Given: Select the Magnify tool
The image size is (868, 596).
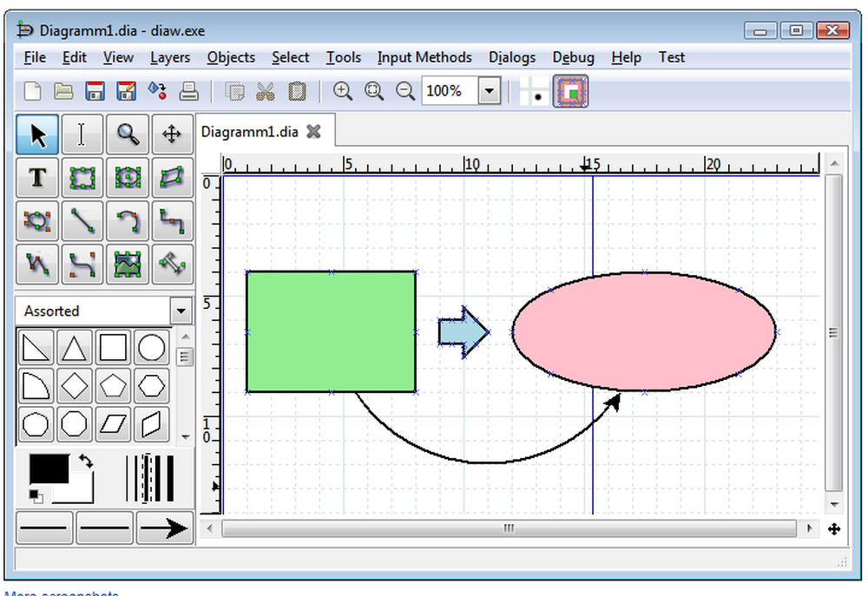Looking at the screenshot, I should (x=128, y=134).
